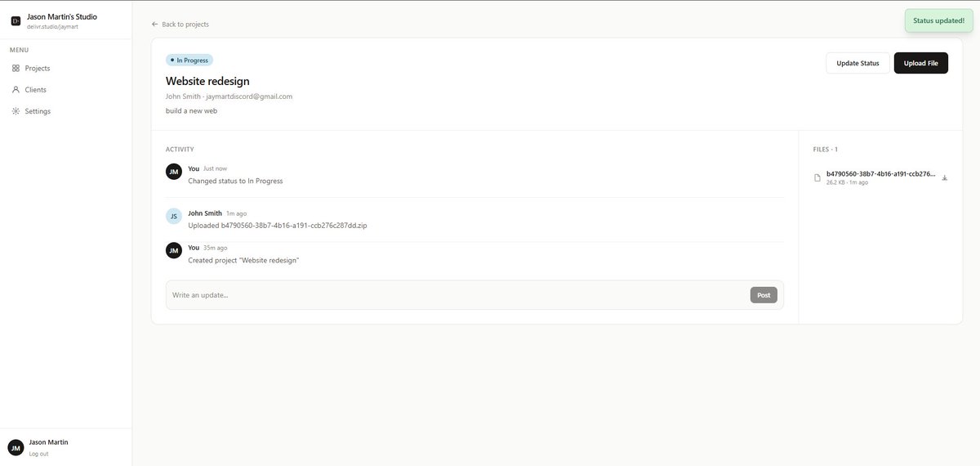Click the JS avatar of John Smith

point(173,216)
